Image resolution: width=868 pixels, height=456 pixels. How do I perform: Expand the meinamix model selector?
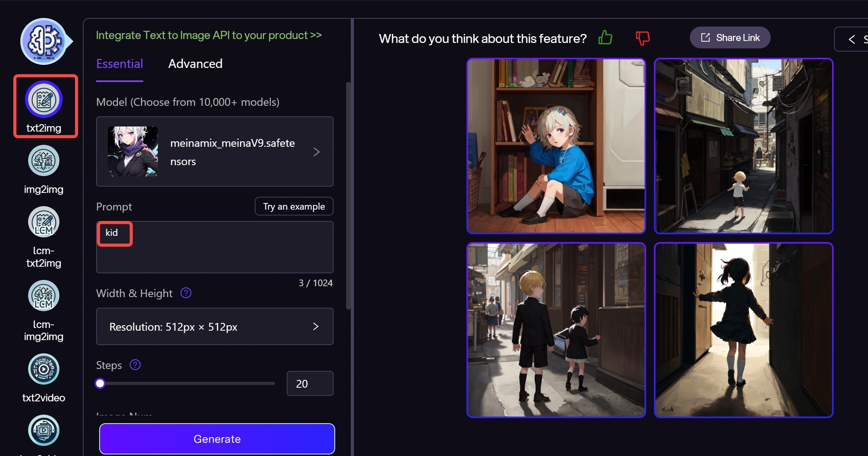(x=214, y=151)
